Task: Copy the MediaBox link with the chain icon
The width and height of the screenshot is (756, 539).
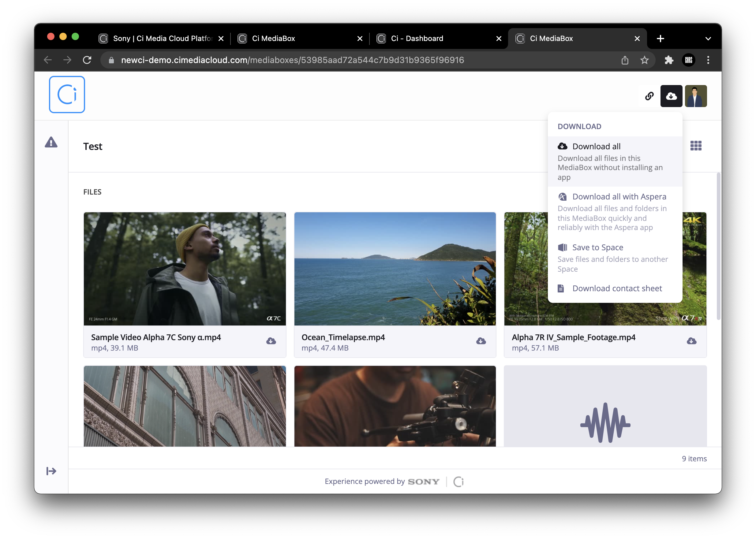Action: coord(649,96)
